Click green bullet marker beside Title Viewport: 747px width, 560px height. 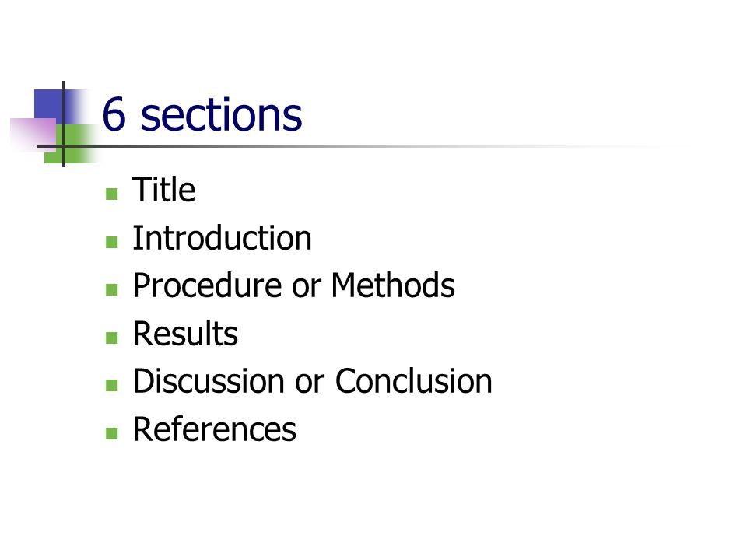[112, 194]
